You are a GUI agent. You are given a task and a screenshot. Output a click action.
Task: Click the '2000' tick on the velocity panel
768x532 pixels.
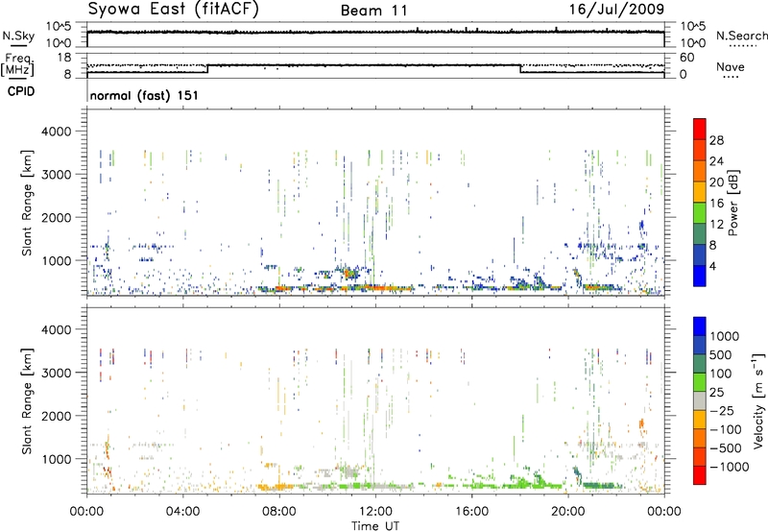click(x=56, y=416)
